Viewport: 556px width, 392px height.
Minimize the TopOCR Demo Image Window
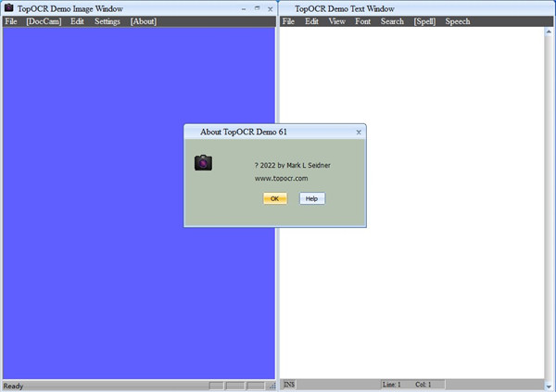244,9
